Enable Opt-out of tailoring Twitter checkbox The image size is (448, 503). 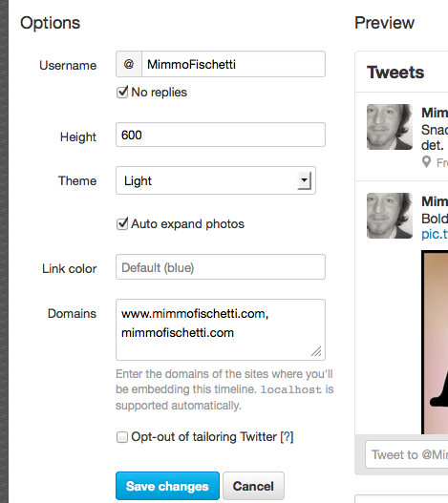pyautogui.click(x=122, y=437)
